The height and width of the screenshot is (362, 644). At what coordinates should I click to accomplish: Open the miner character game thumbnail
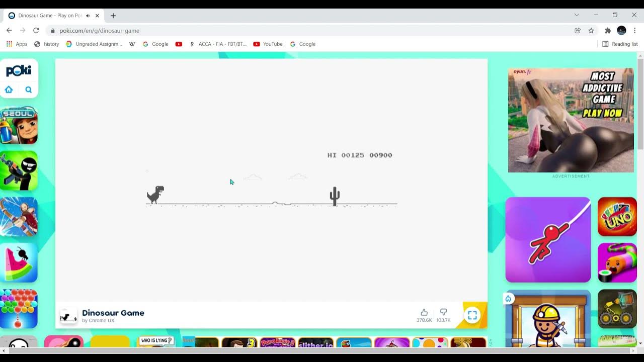548,319
